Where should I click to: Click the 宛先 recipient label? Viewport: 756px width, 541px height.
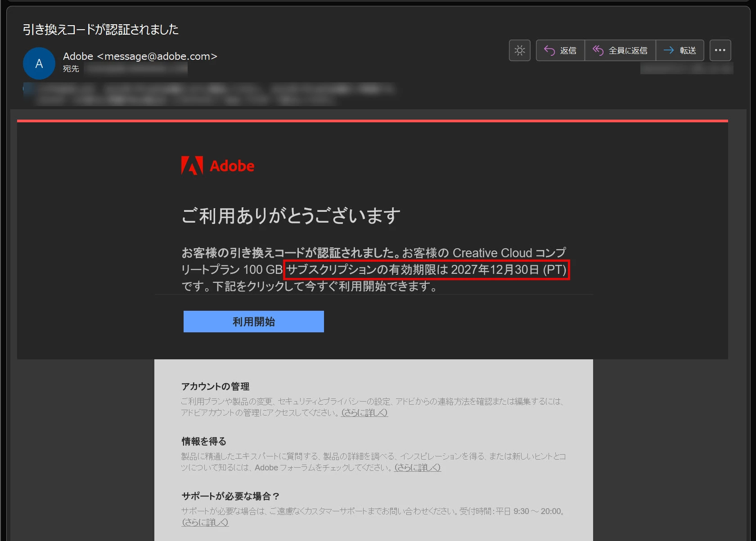71,69
